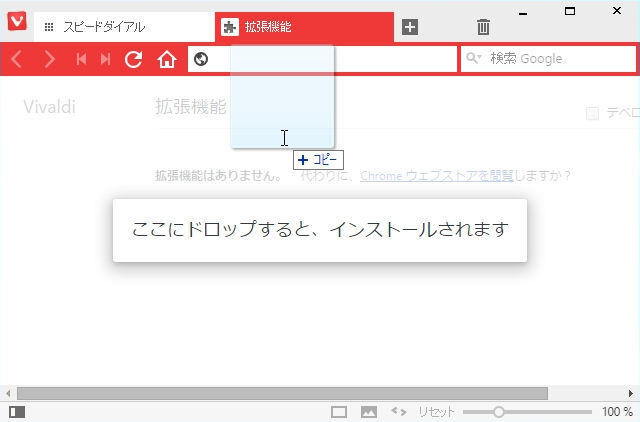Open the page tiling icon
640x422 pixels.
(x=339, y=412)
